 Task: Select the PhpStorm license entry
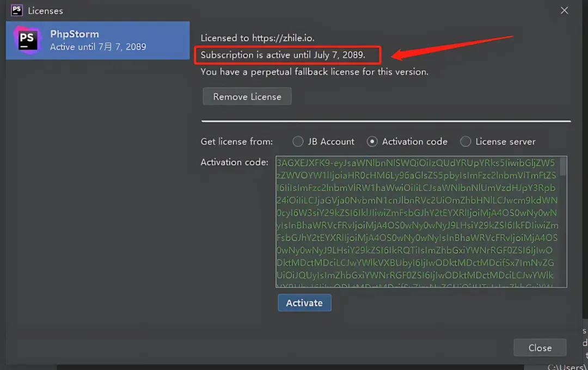pyautogui.click(x=97, y=40)
